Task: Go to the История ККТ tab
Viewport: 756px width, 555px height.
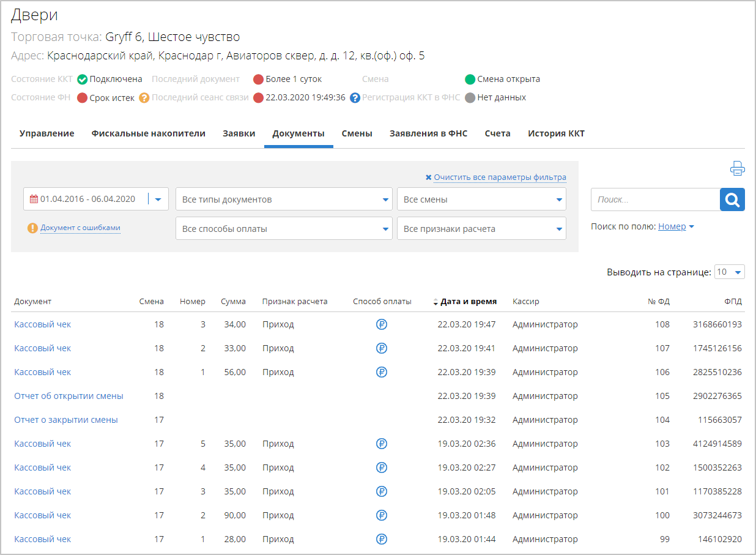Action: coord(556,133)
